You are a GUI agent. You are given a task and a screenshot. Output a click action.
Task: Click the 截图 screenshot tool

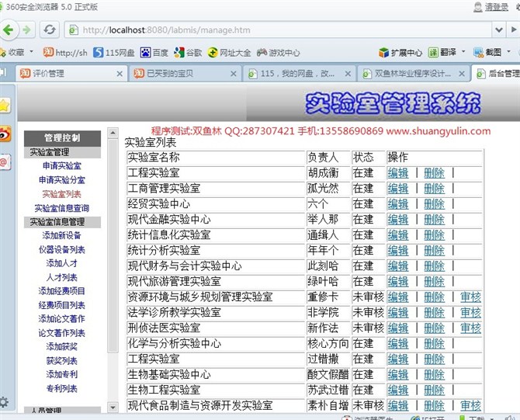pos(487,53)
